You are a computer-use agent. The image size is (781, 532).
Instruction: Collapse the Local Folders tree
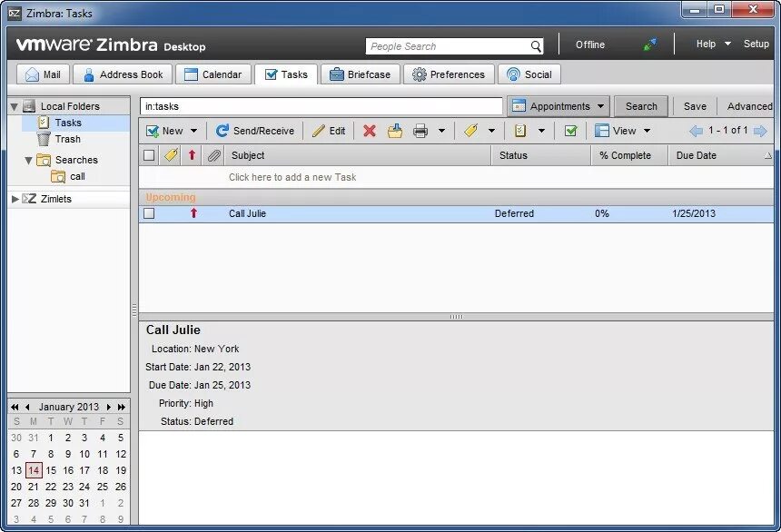coord(15,106)
